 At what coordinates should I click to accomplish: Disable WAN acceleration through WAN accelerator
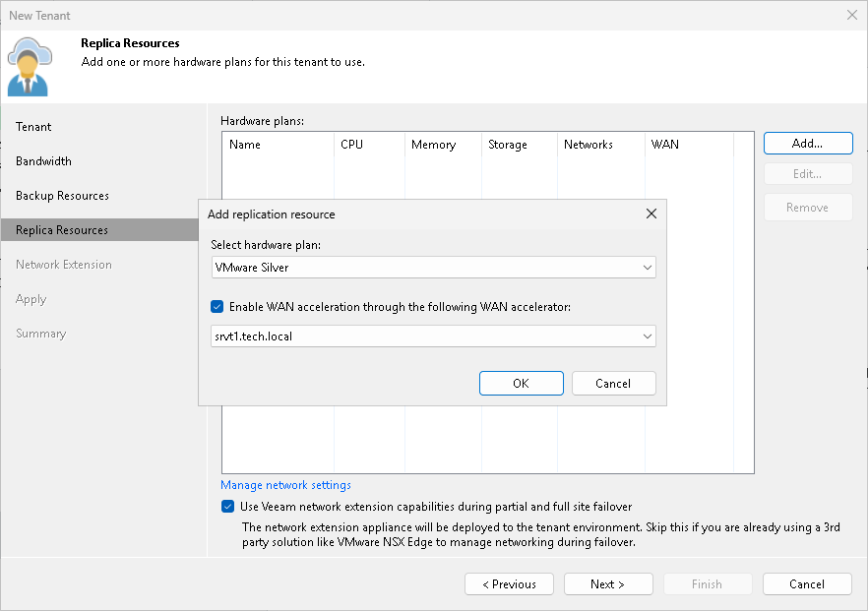217,306
